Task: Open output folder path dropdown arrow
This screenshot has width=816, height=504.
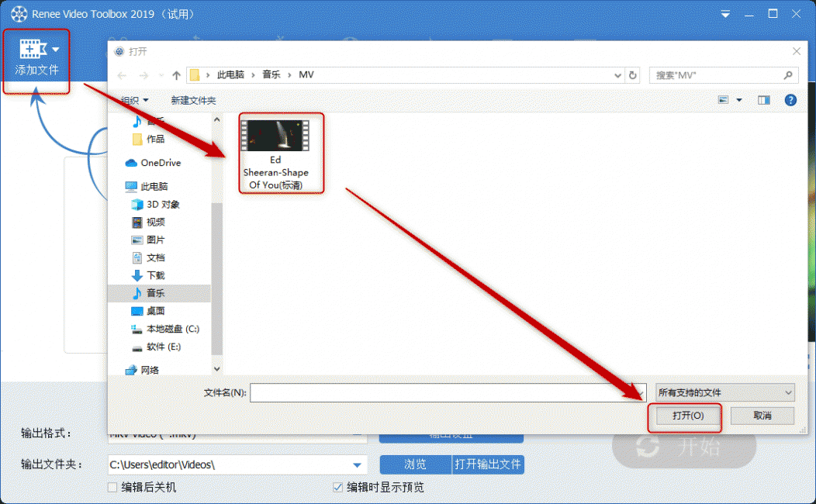Action: pos(357,465)
